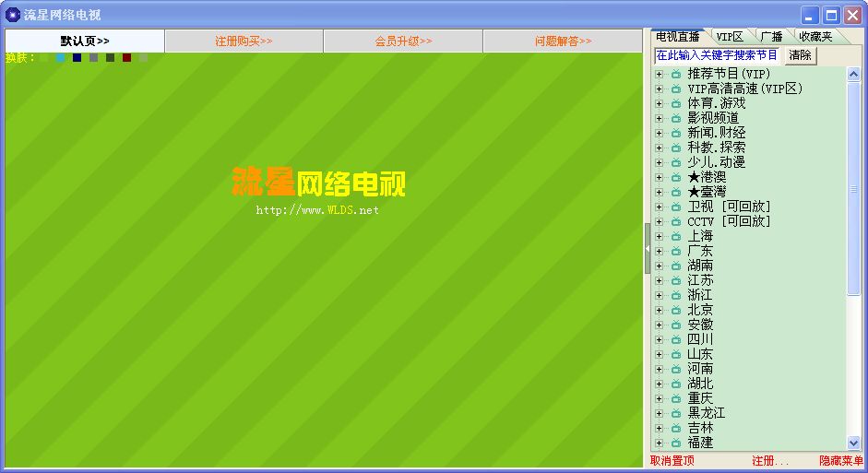Click the 流星网络电视 title bar app icon

(12, 15)
